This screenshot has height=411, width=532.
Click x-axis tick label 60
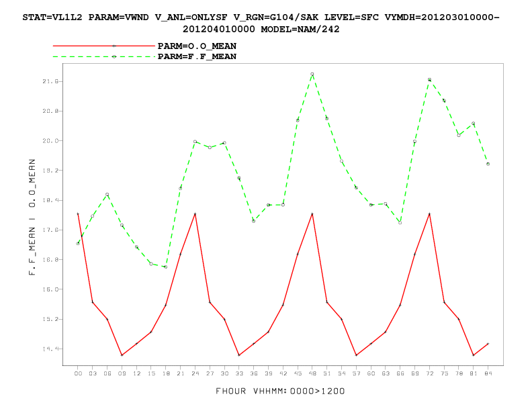(371, 373)
